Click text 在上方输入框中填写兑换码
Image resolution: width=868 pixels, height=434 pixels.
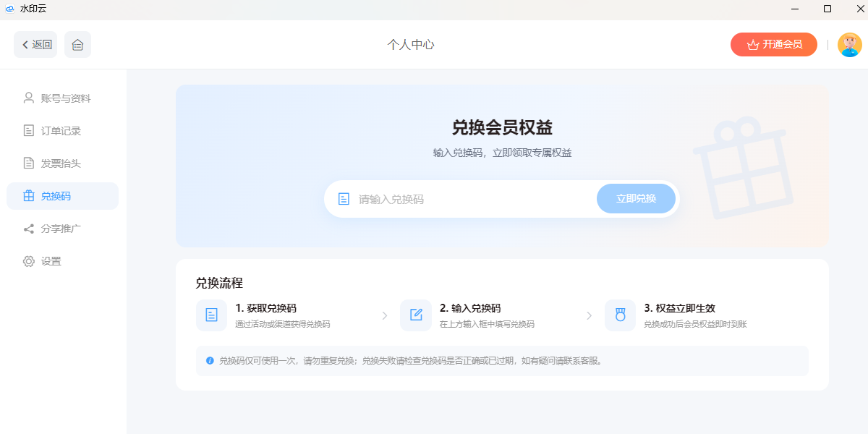coord(488,324)
